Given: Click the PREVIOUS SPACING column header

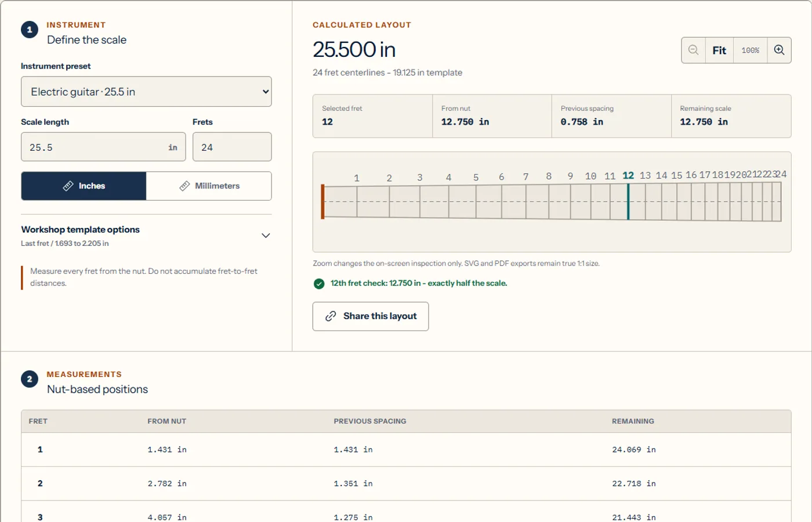Looking at the screenshot, I should (x=370, y=422).
